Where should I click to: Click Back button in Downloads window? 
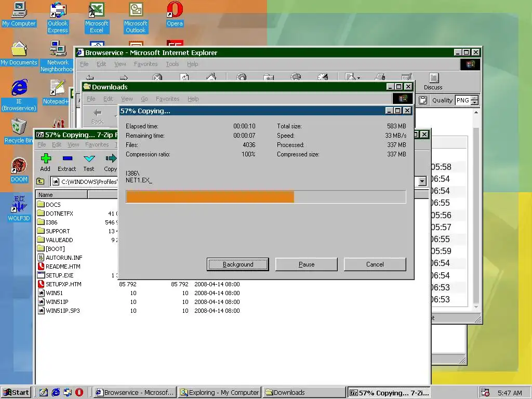tap(97, 116)
